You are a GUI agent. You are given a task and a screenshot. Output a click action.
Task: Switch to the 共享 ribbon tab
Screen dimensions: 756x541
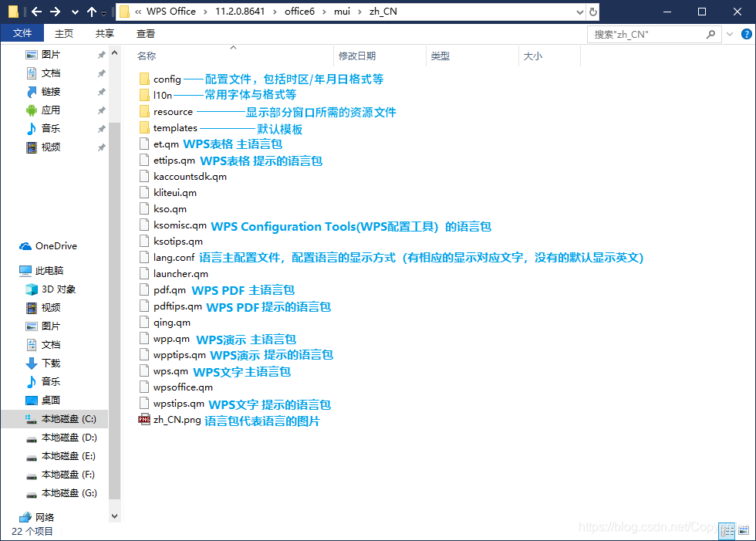pyautogui.click(x=105, y=33)
